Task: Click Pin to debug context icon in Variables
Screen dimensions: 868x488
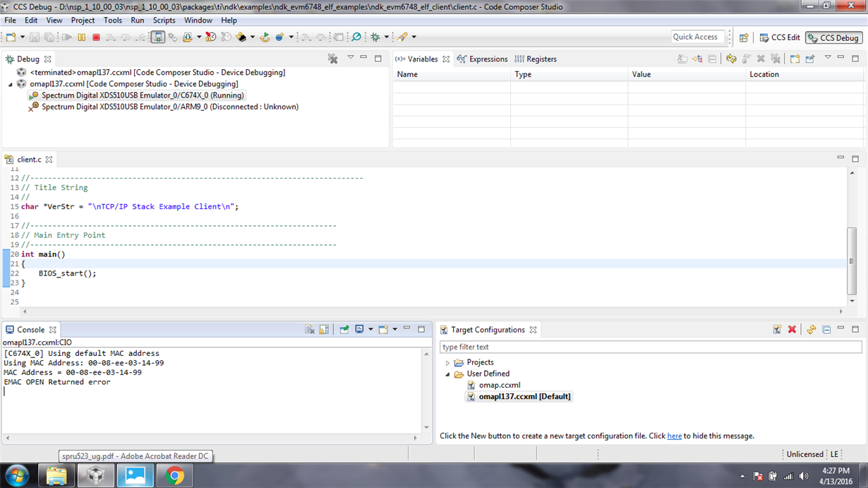Action: 810,59
